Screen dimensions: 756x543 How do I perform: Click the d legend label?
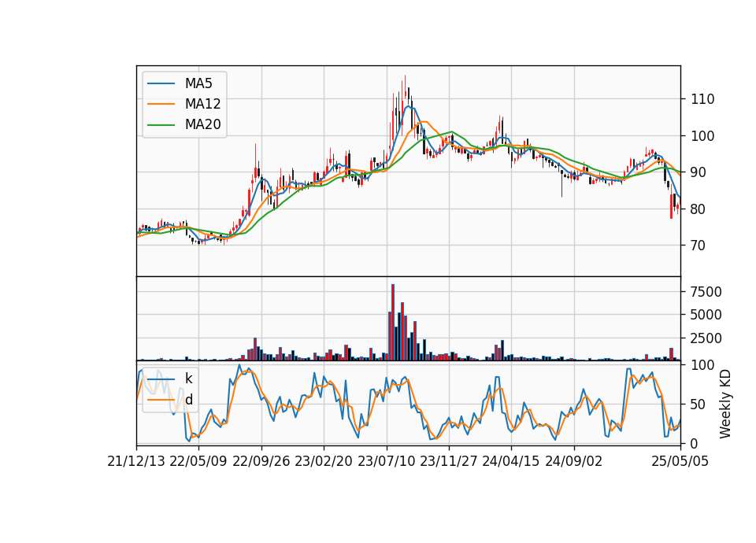188,400
